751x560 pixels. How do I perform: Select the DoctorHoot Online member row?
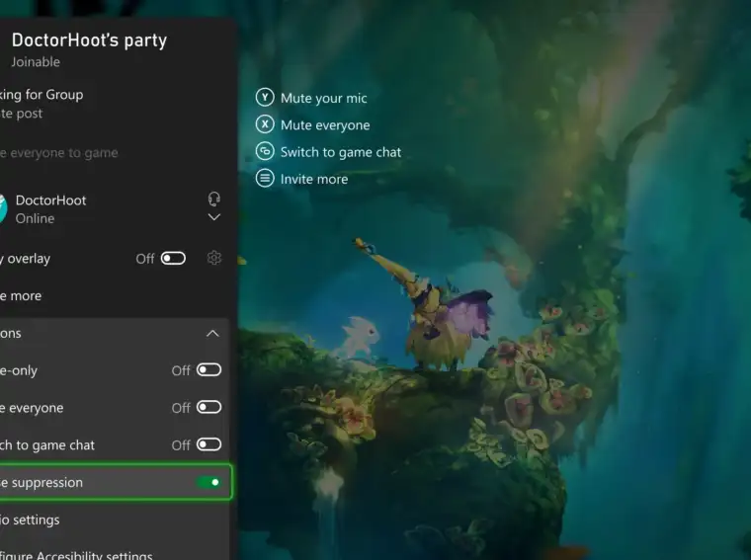(114, 208)
